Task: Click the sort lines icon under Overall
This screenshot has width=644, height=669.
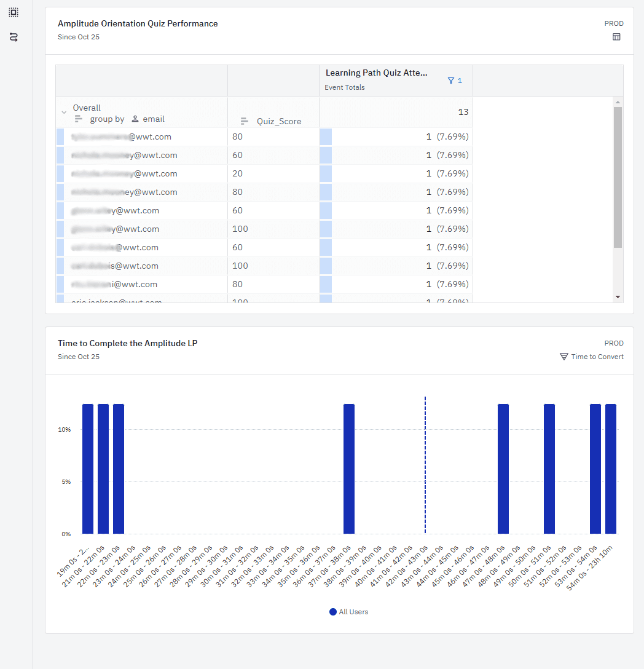Action: click(80, 119)
